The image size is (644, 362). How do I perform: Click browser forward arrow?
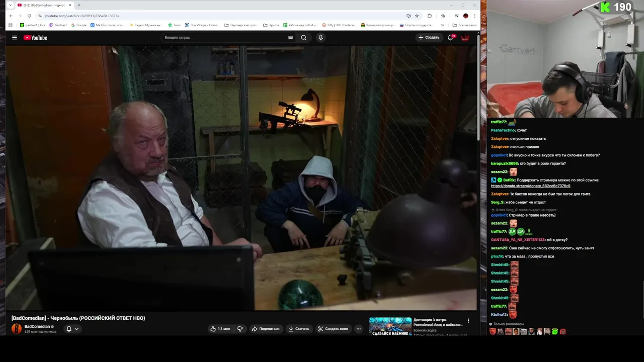coord(20,16)
